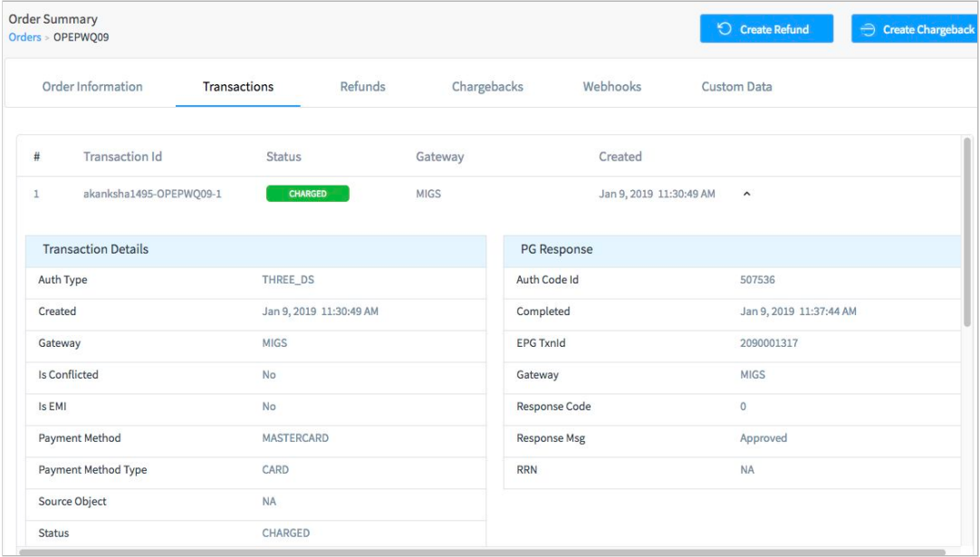
Task: Click OPEPWQ09 in the breadcrumb
Action: pyautogui.click(x=82, y=37)
